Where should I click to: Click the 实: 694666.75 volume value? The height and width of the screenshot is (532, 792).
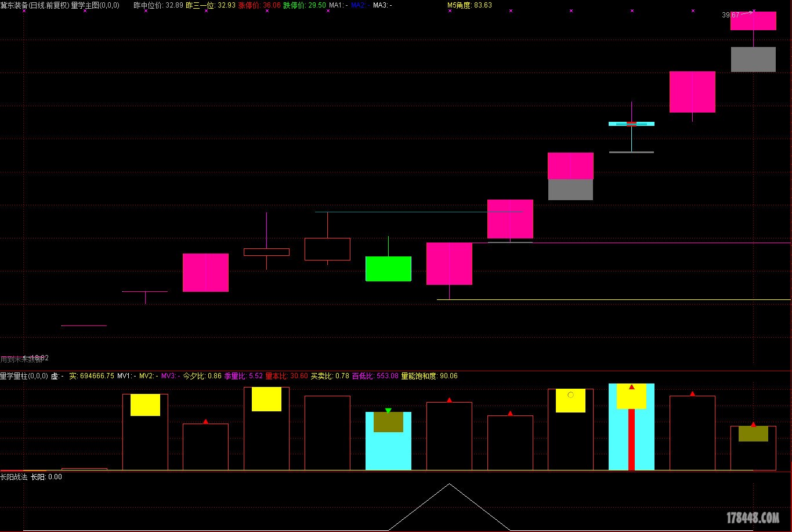pyautogui.click(x=92, y=376)
